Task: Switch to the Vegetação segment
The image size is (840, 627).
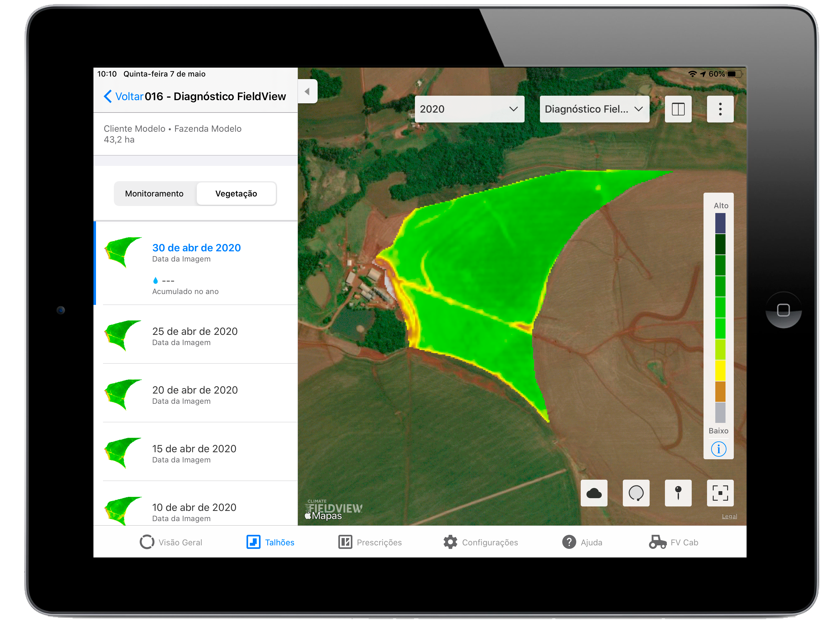Action: point(236,194)
